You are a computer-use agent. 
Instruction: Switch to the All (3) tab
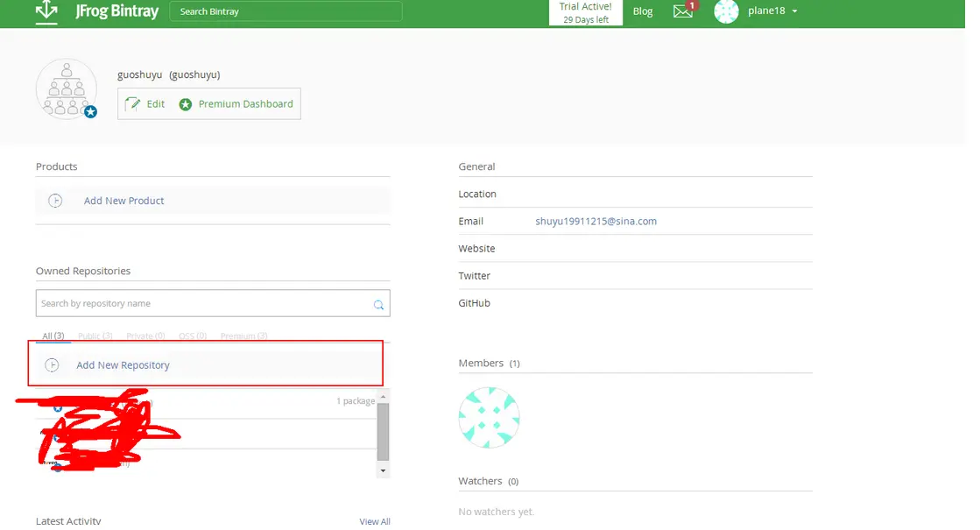[53, 336]
